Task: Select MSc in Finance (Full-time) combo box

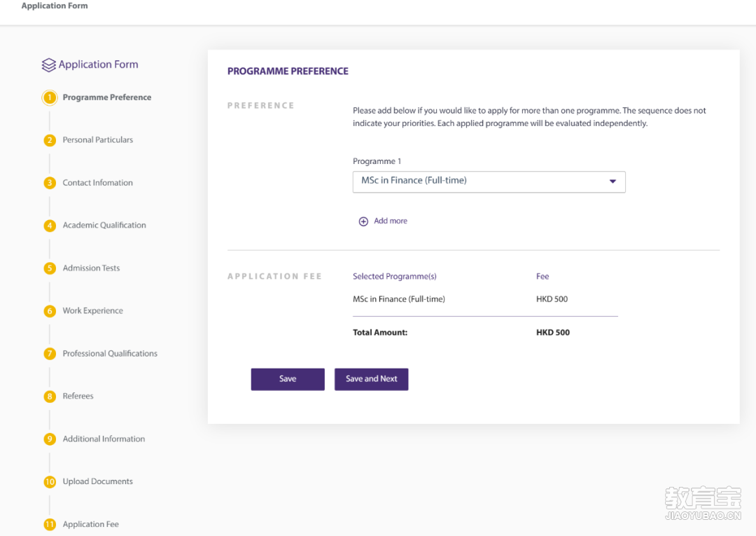Action: click(x=489, y=182)
